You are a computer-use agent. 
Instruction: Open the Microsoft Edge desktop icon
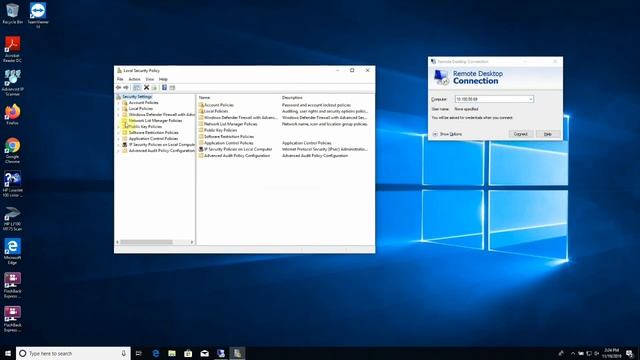[x=12, y=251]
